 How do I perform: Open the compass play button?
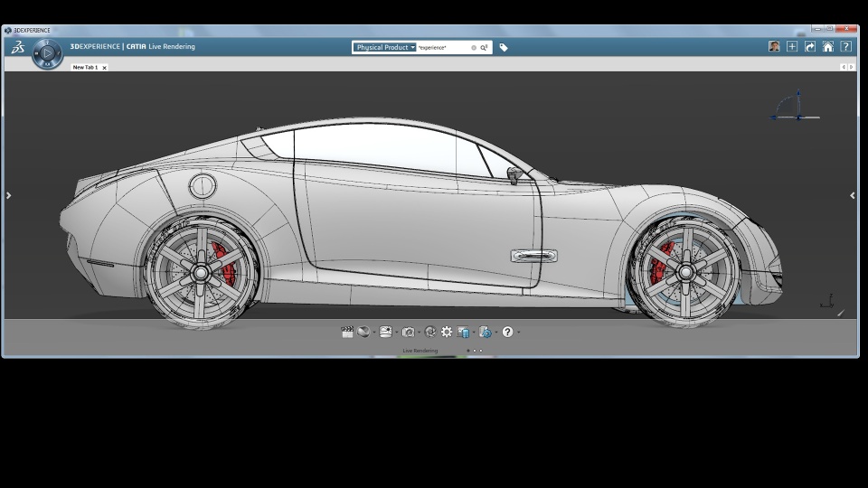[x=47, y=54]
